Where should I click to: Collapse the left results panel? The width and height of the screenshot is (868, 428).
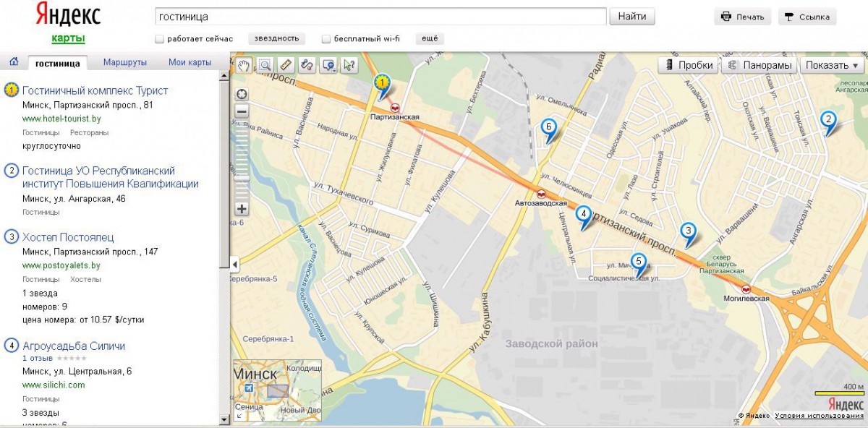[x=234, y=263]
